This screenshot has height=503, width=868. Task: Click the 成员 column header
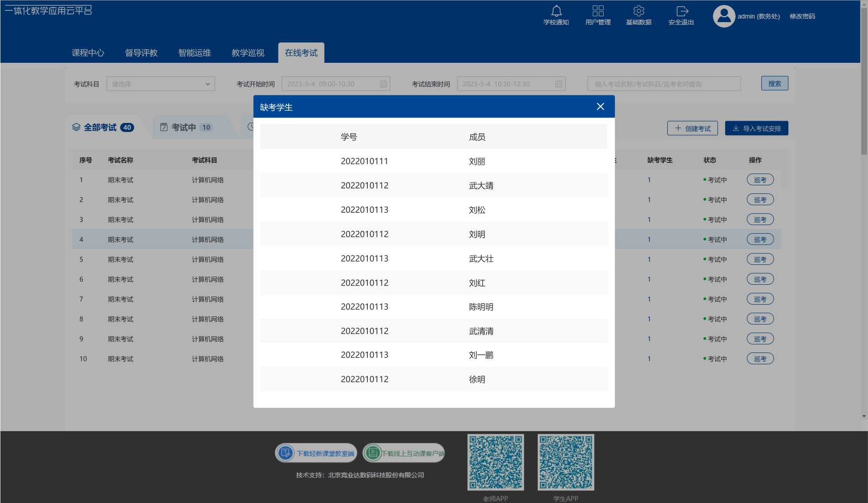477,137
